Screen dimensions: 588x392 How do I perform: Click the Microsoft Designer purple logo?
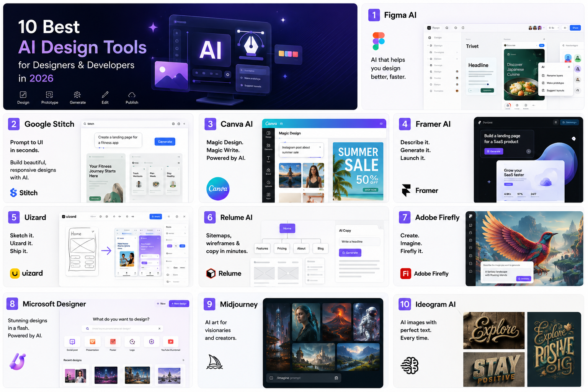18,361
